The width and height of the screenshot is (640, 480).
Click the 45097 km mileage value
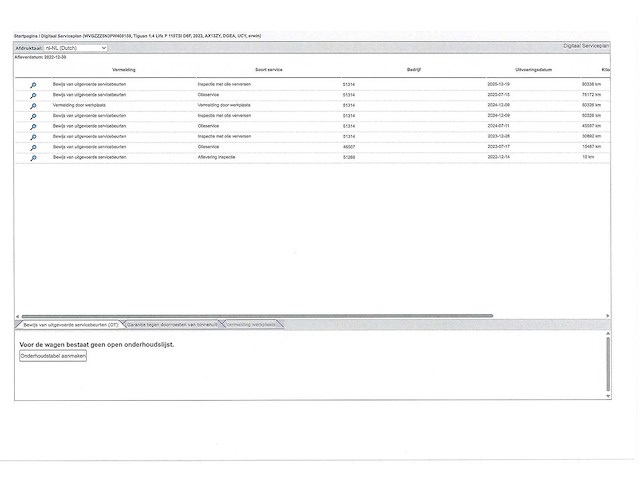[591, 126]
